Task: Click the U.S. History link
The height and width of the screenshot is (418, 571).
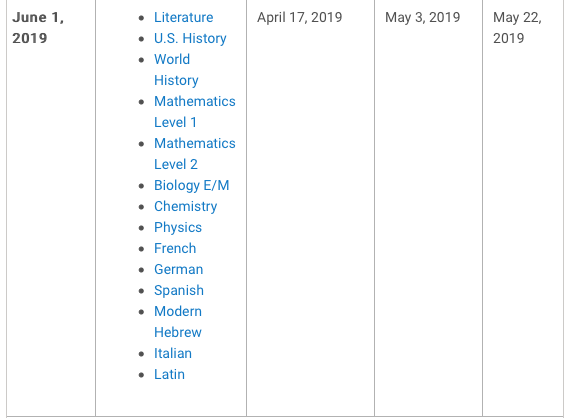Action: click(x=190, y=38)
